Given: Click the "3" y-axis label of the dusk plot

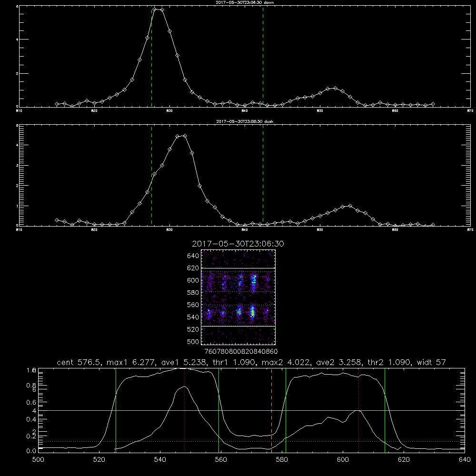Looking at the screenshot, I should click(x=17, y=166).
